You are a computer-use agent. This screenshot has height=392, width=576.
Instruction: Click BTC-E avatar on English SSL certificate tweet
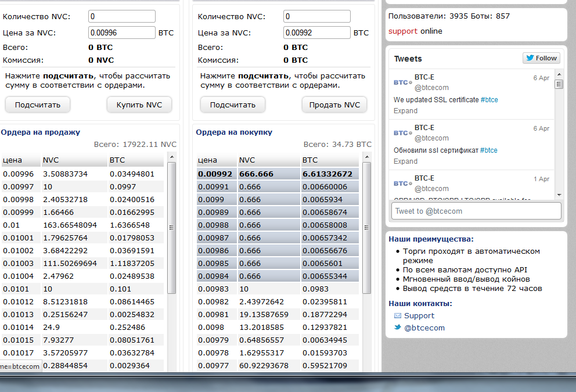pos(402,82)
